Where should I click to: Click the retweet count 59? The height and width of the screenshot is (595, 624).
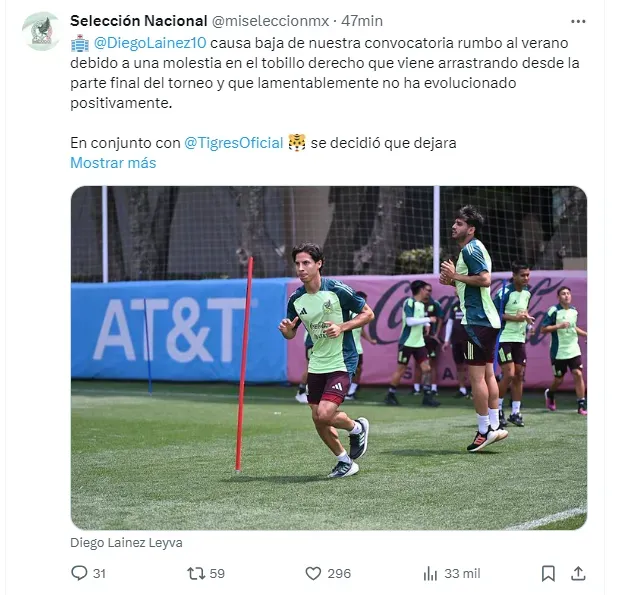(x=217, y=574)
